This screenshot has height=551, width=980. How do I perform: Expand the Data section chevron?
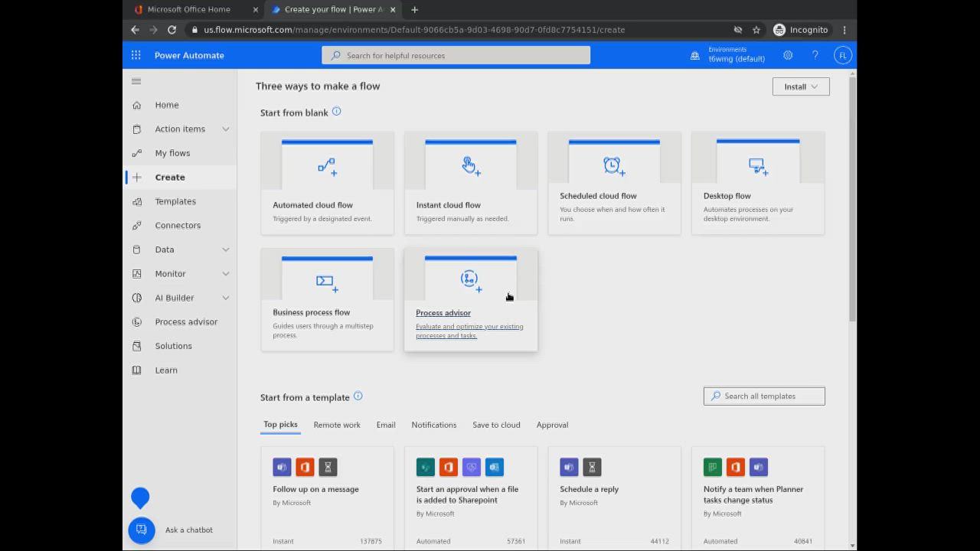225,249
